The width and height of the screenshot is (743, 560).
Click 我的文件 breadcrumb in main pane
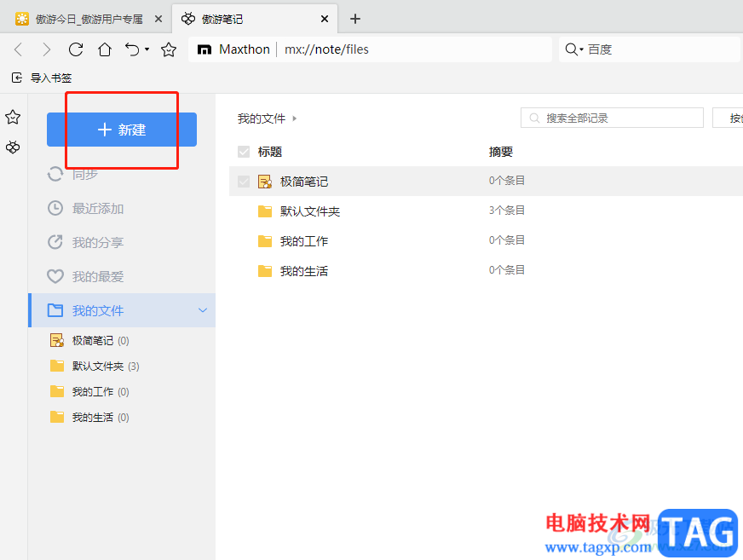[x=262, y=118]
